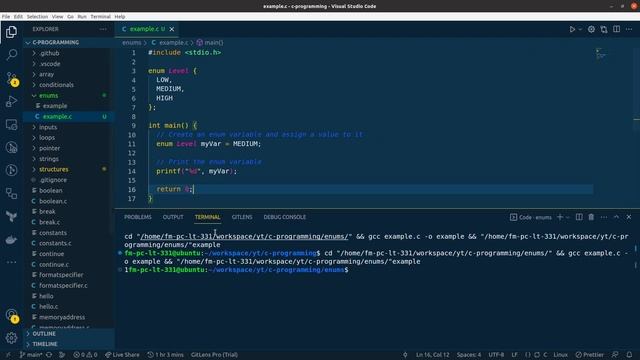The width and height of the screenshot is (640, 360).
Task: Switch to the OUTPUT tab
Action: pos(173,217)
